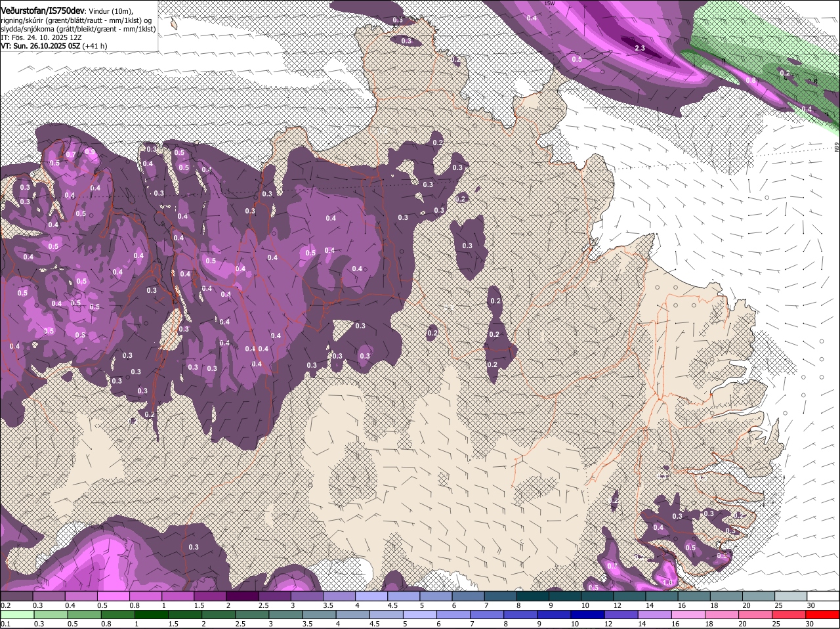This screenshot has width=840, height=629.
Task: Pick light blue upper swatch starting at 4
Action: [x=372, y=596]
